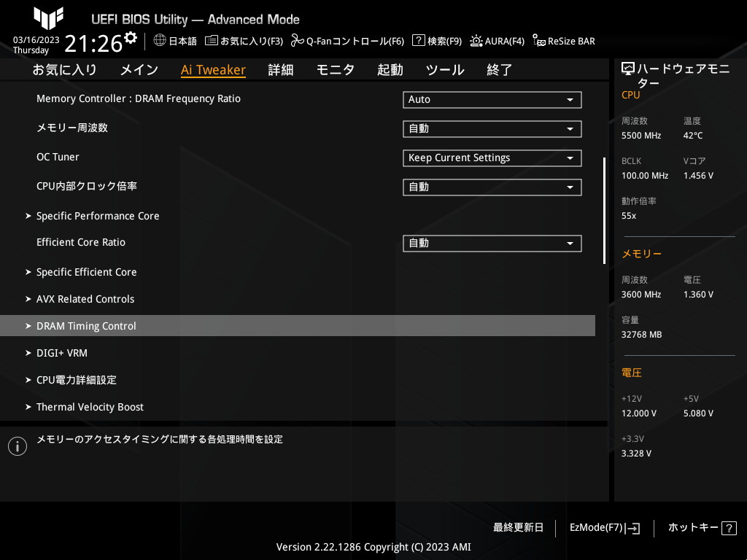This screenshot has height=560, width=747.
Task: Open favorites list icon (F3)
Action: (211, 41)
